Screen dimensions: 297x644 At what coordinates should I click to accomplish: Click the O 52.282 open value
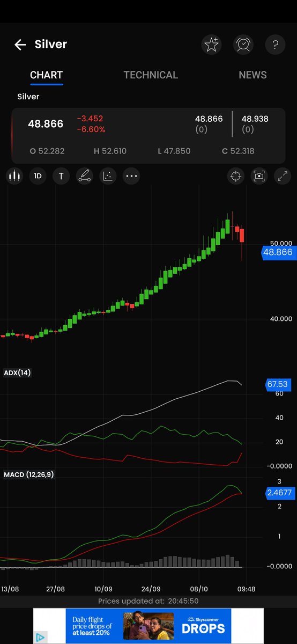pos(47,151)
